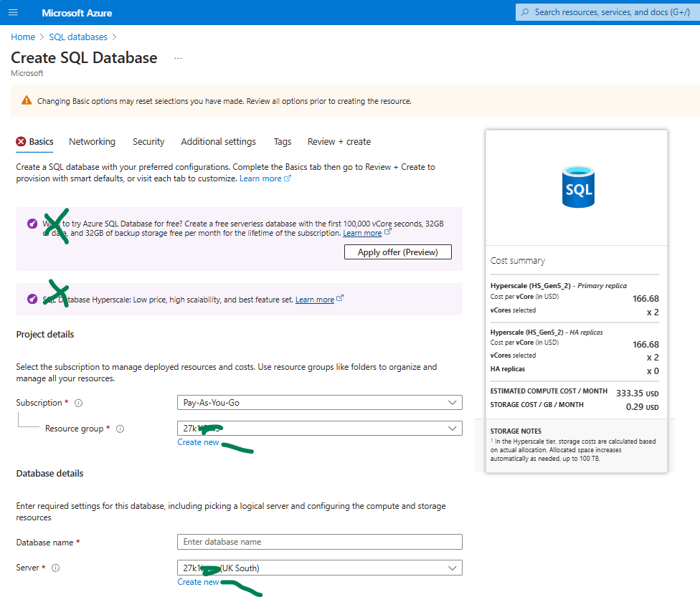Open the ellipsis menu beside Create SQL Database

coord(178,59)
